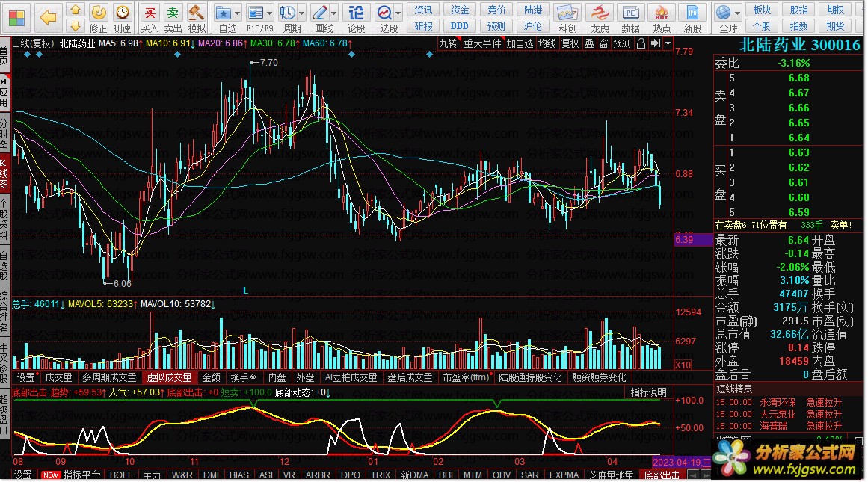
Task: Open the BBD button
Action: coord(460,26)
